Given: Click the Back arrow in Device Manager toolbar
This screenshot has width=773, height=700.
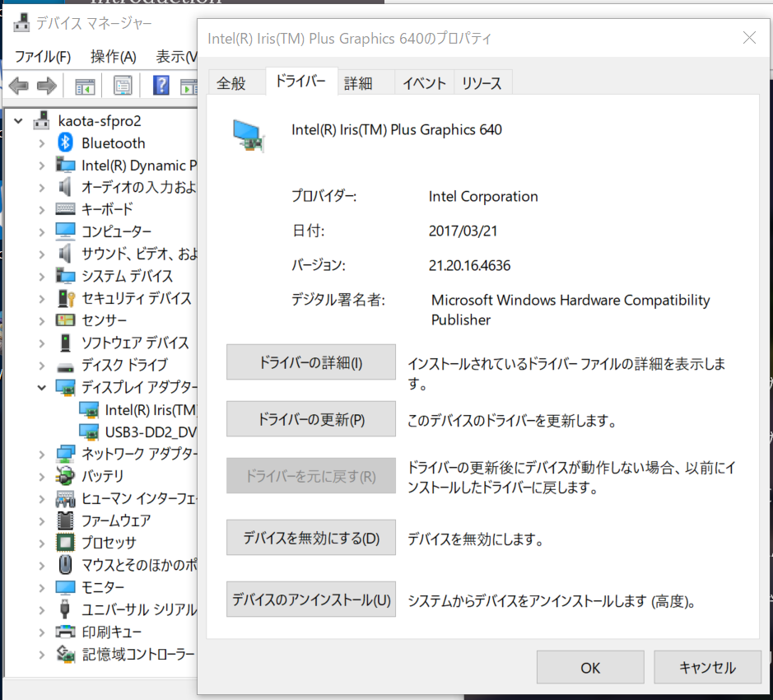Looking at the screenshot, I should 18,86.
